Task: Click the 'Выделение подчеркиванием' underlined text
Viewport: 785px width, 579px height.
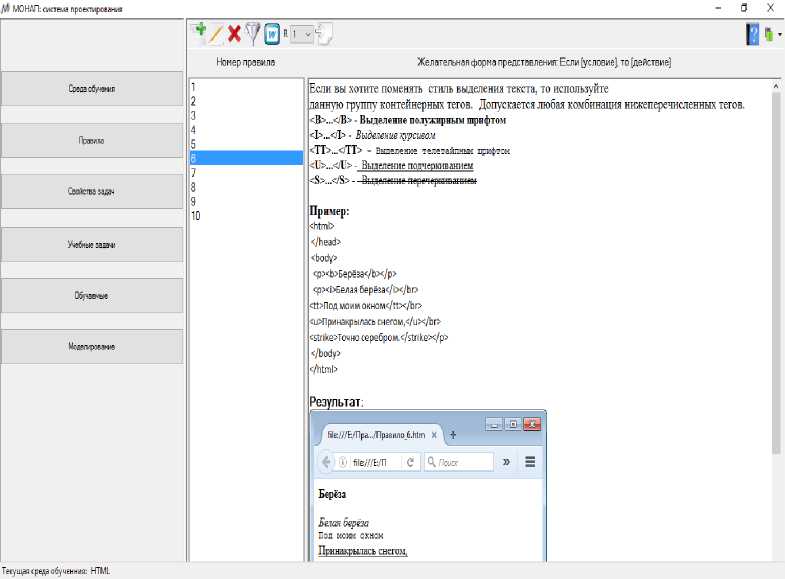Action: click(x=417, y=165)
